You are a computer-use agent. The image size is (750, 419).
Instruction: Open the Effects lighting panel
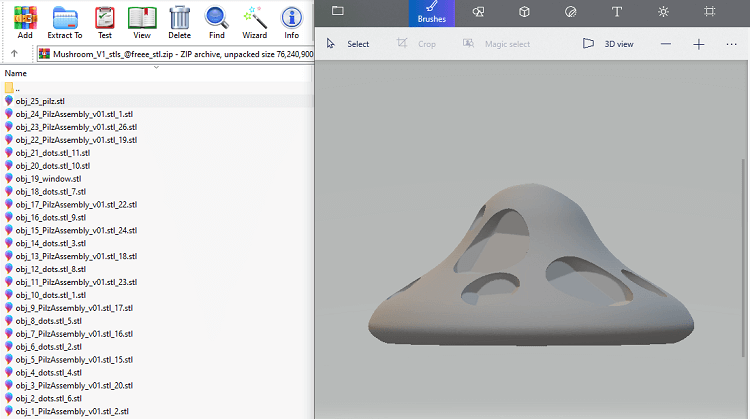pos(663,12)
